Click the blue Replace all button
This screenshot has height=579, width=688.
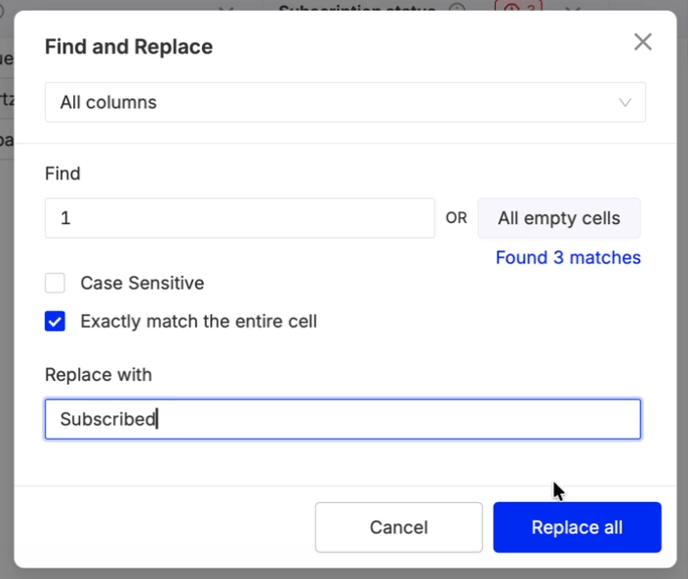point(577,527)
